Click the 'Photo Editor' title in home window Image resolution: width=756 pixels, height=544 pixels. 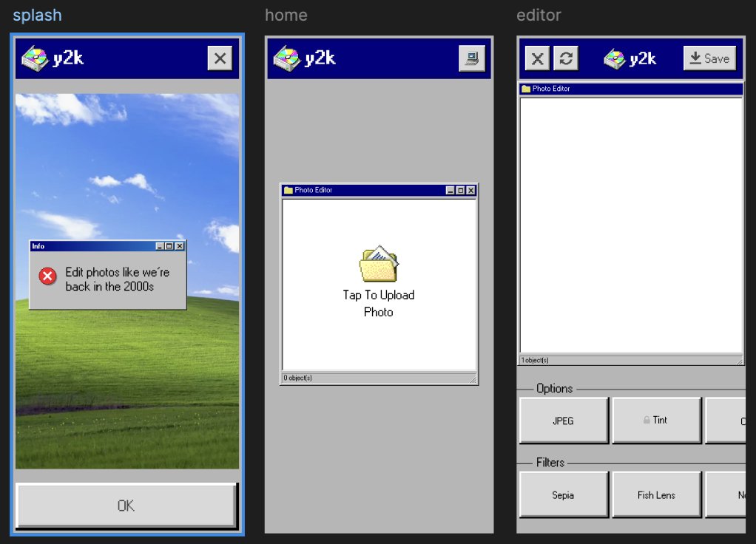[x=314, y=191]
